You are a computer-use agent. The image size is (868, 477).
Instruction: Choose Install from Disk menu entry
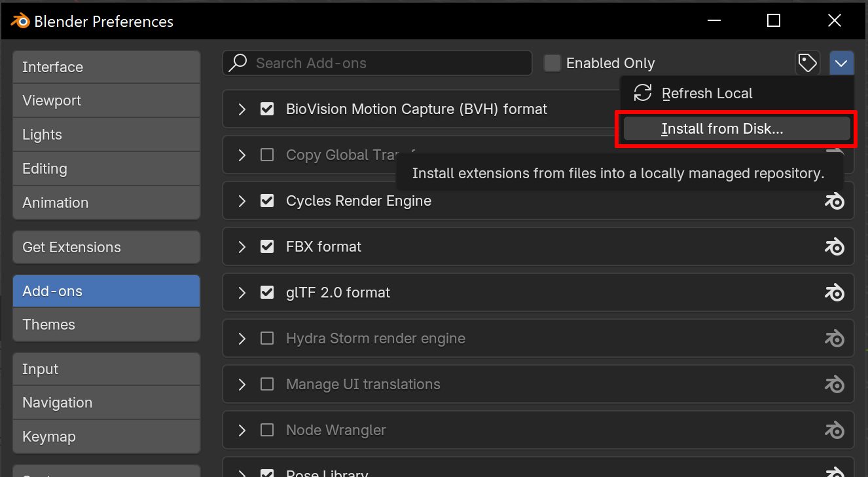tap(736, 129)
